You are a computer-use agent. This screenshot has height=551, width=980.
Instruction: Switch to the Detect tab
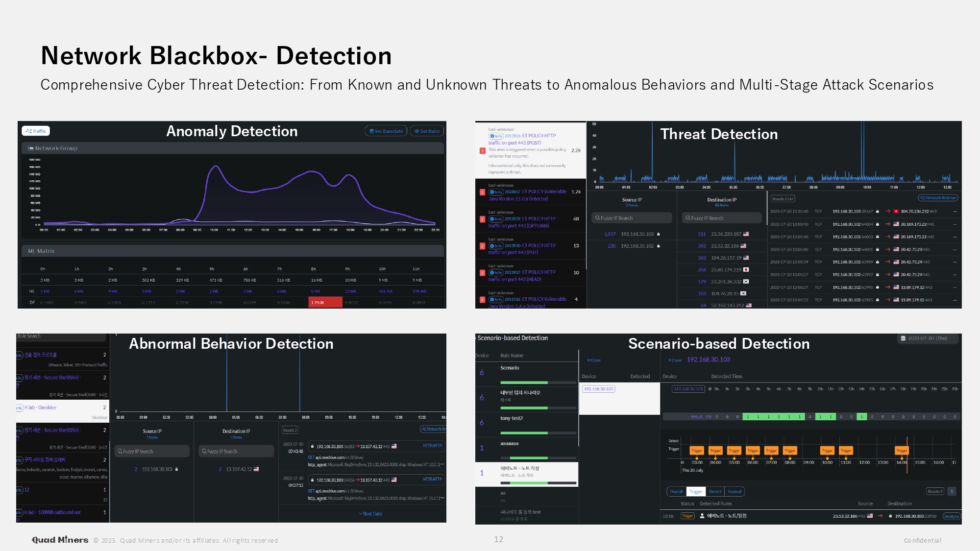click(x=715, y=492)
